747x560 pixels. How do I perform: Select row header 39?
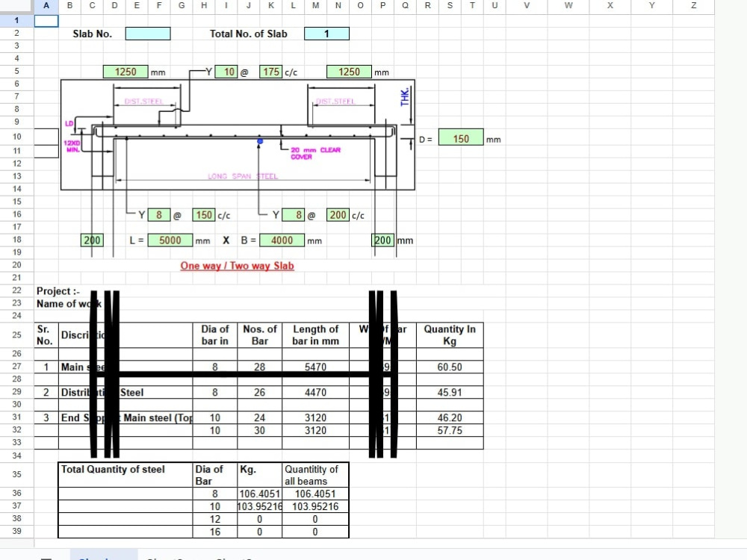point(16,531)
